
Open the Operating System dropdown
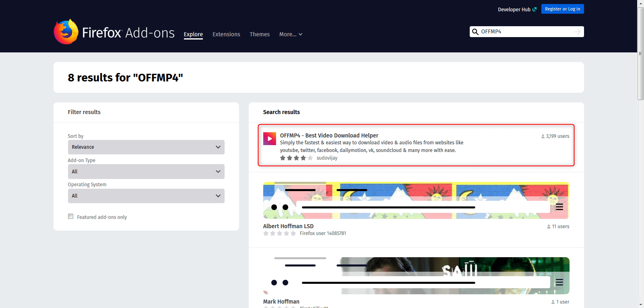click(146, 196)
